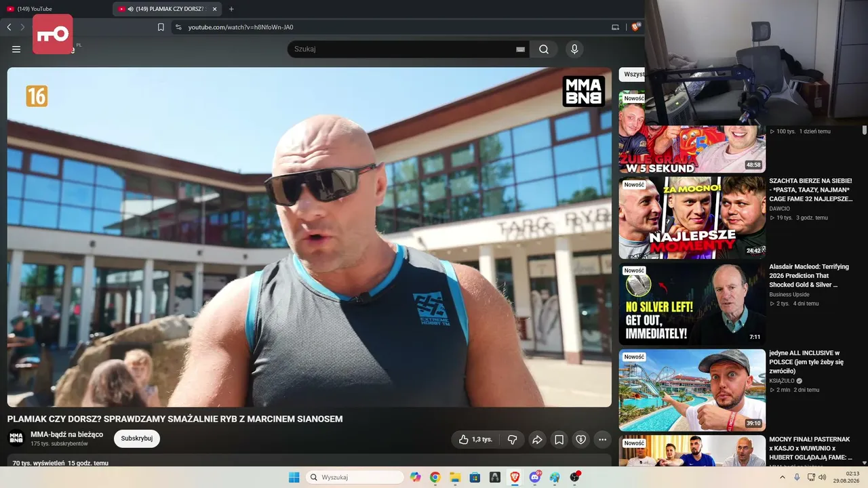Save the video with the bookmark icon
This screenshot has height=488, width=868.
559,439
